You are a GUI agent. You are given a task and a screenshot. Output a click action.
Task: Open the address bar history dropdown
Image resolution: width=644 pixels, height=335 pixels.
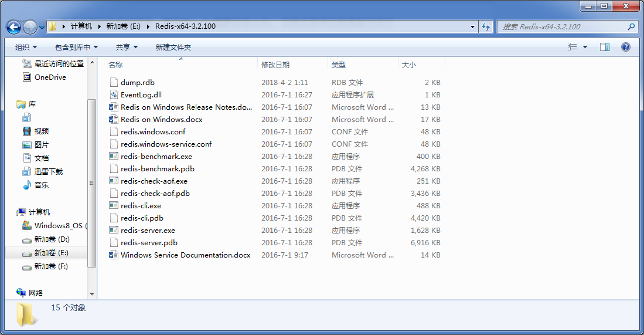(472, 27)
